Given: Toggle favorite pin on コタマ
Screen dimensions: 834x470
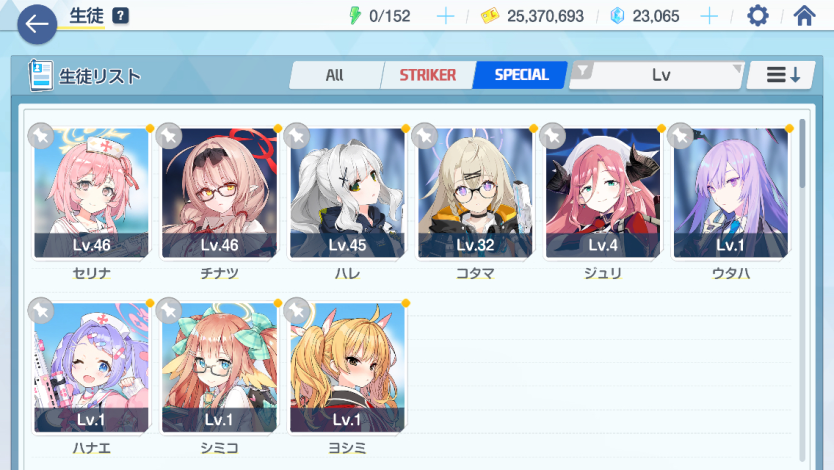Looking at the screenshot, I should click(424, 136).
